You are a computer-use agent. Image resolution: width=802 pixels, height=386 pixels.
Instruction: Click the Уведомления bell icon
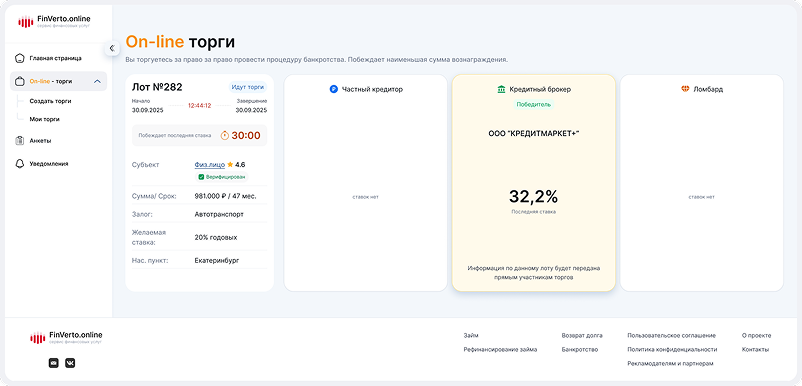click(19, 164)
